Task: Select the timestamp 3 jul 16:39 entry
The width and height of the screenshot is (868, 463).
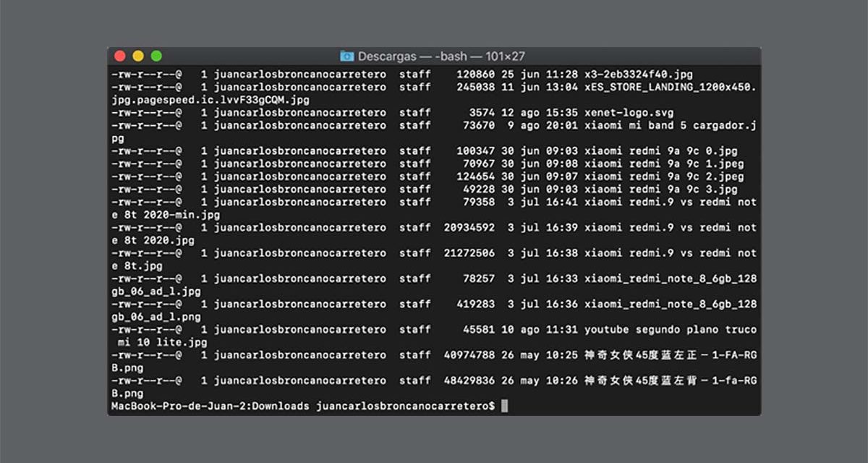Action: tap(542, 227)
